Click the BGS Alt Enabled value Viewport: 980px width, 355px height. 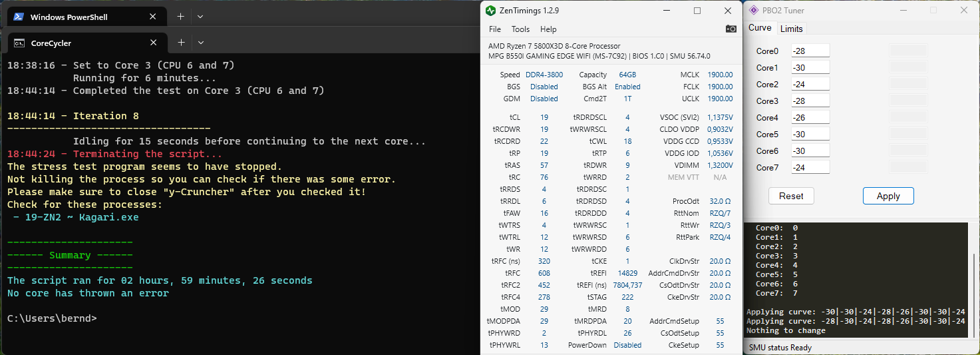627,87
